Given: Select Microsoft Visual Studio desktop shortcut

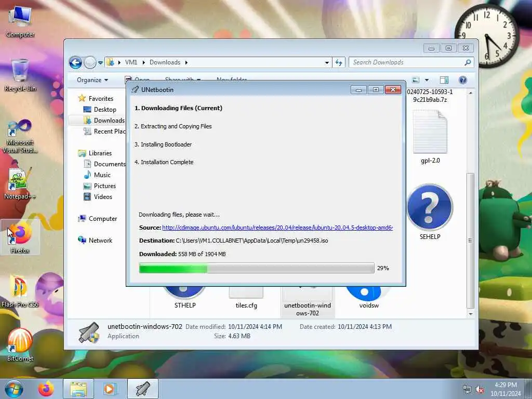Looking at the screenshot, I should pos(20,137).
